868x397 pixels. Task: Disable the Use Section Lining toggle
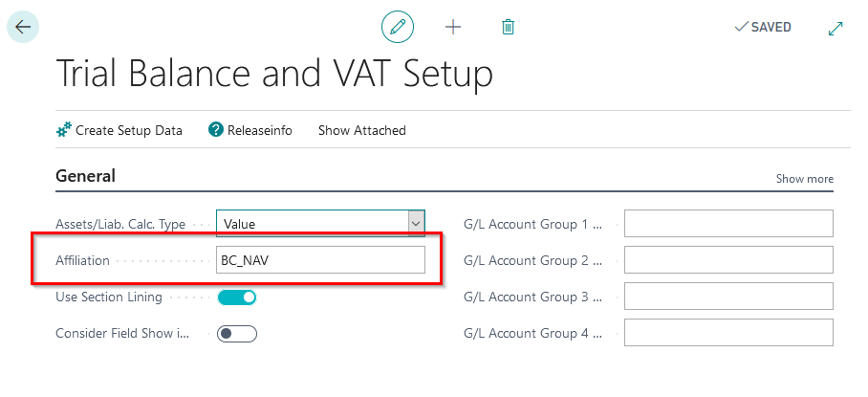[237, 298]
